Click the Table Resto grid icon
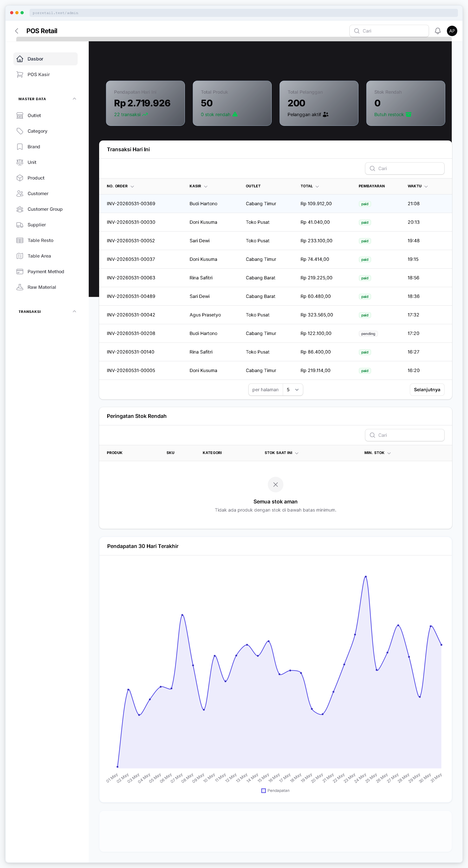The image size is (468, 868). [20, 240]
